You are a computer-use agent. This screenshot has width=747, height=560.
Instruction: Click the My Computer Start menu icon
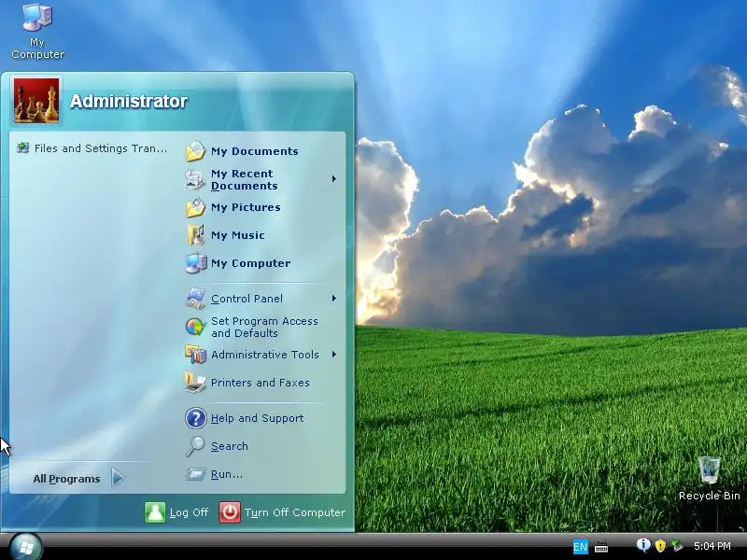coord(195,263)
